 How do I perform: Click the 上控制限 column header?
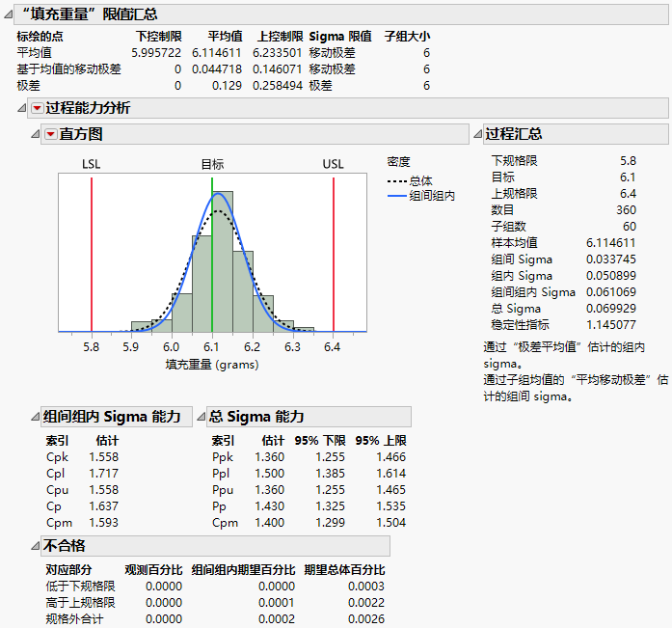point(278,36)
